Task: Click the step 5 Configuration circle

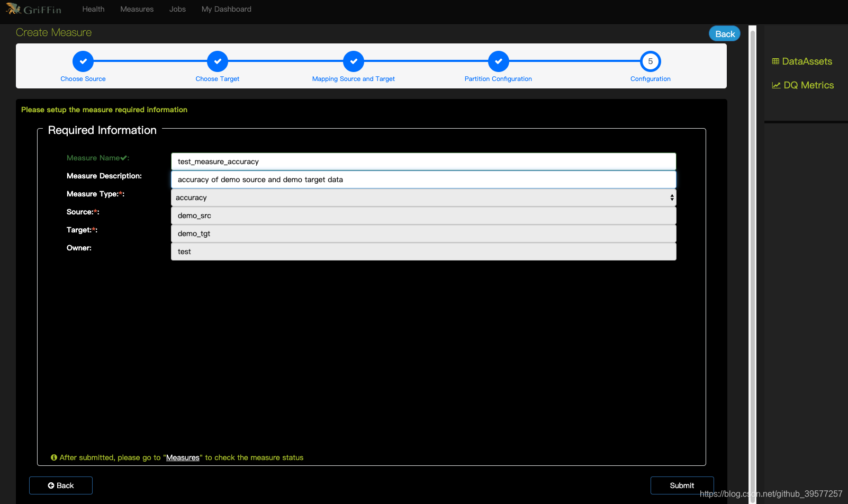Action: click(651, 61)
